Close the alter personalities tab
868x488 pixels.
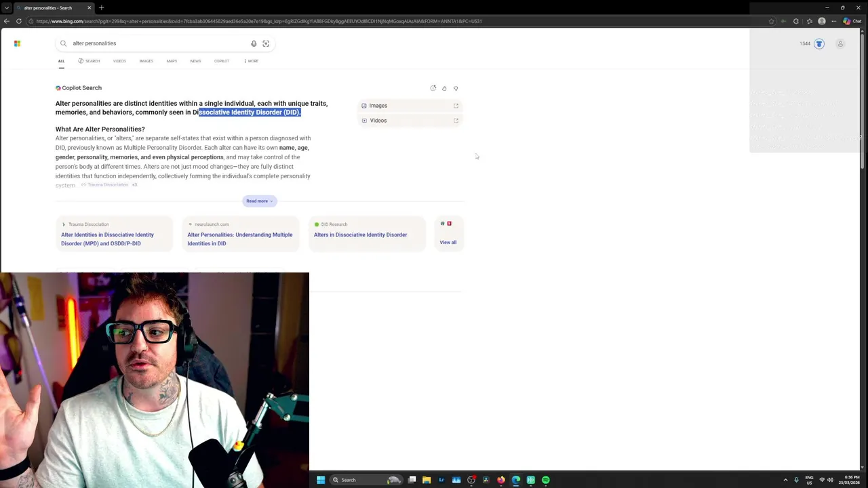(89, 7)
